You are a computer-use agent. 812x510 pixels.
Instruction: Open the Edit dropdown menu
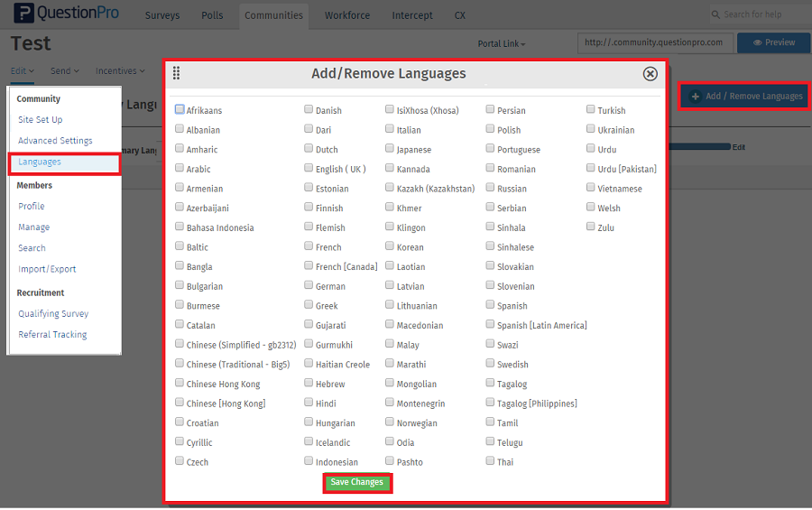(23, 71)
